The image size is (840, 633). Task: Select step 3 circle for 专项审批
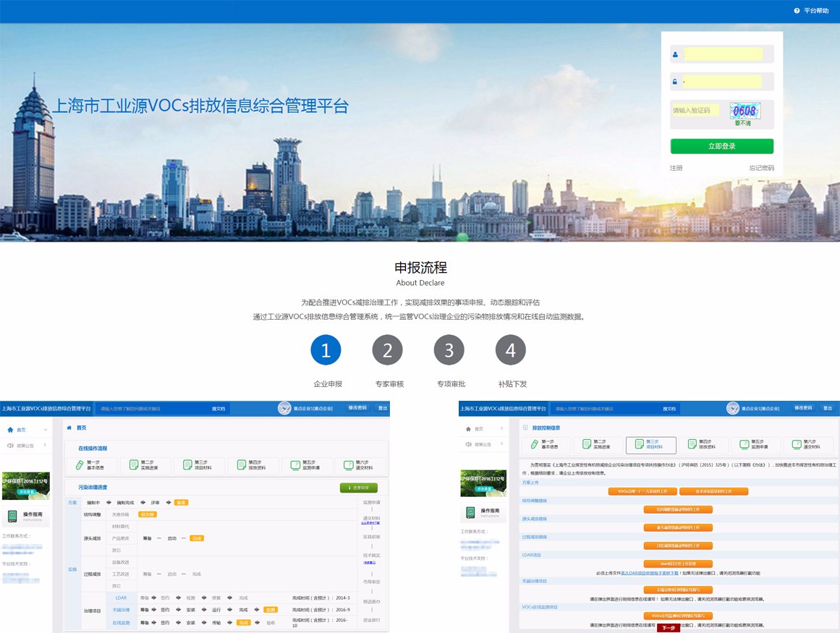[x=449, y=351]
